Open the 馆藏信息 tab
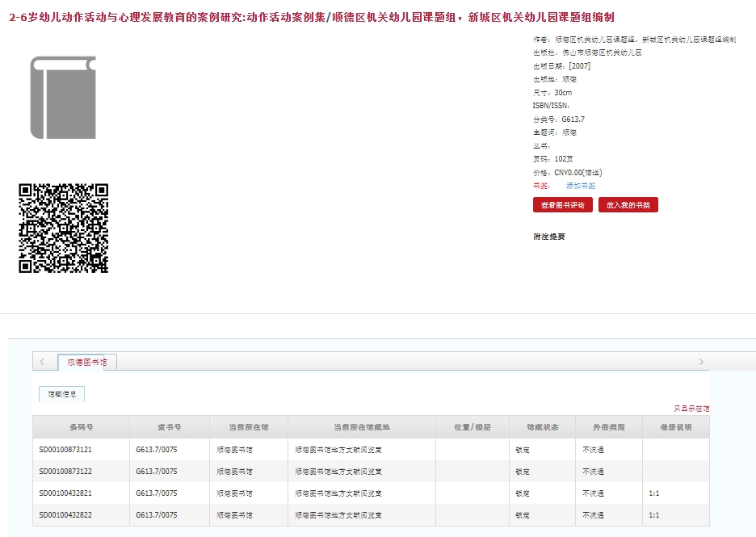756x537 pixels. tap(61, 394)
